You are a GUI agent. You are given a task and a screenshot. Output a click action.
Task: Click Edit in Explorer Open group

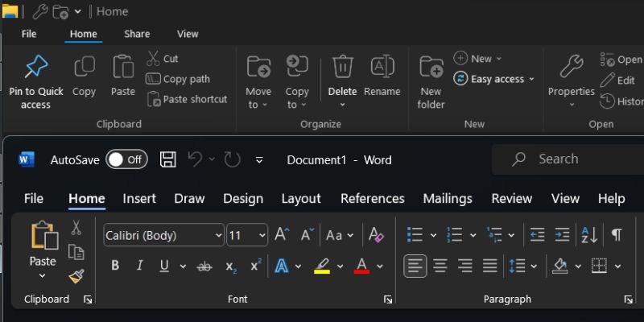click(617, 80)
